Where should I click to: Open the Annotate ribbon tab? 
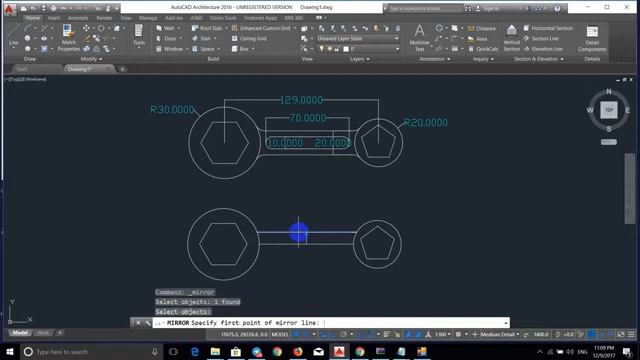click(x=78, y=18)
